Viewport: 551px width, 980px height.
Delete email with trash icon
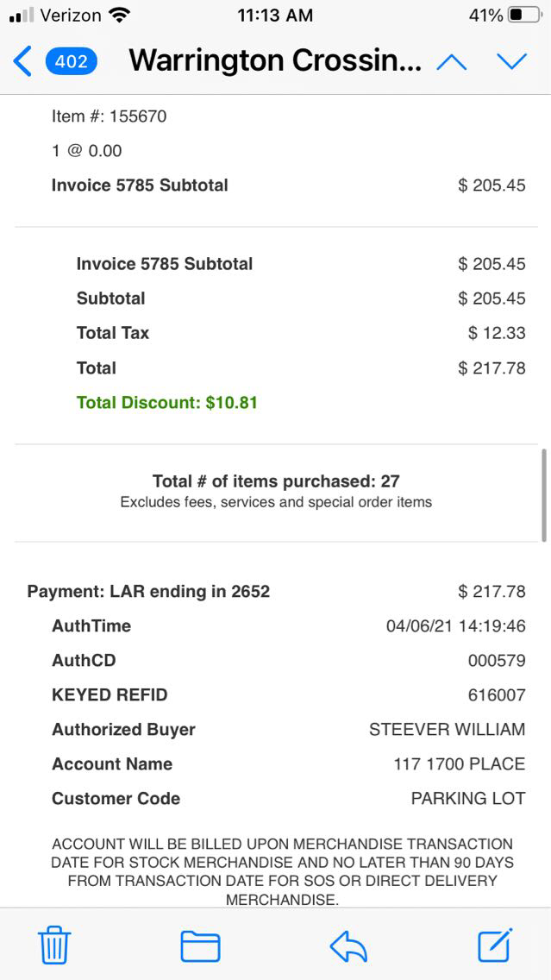pyautogui.click(x=54, y=945)
